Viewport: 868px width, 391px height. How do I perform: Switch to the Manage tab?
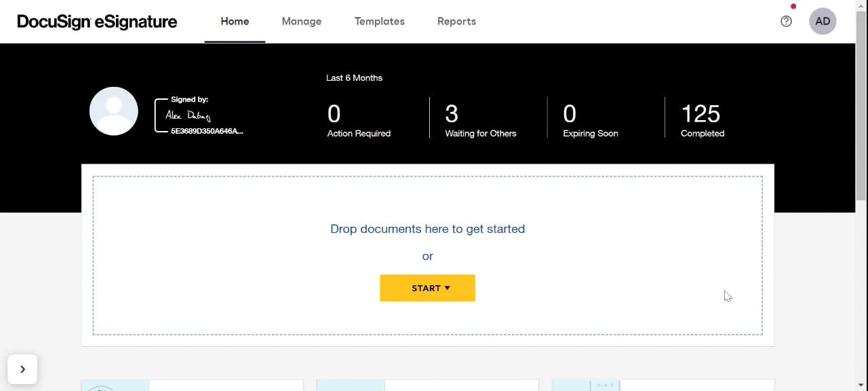coord(302,21)
